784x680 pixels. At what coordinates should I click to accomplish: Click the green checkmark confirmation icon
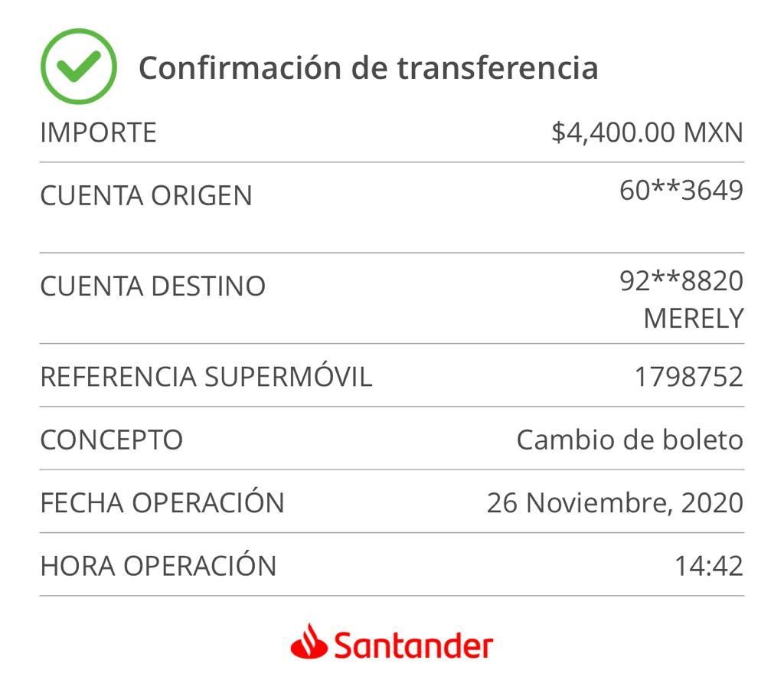79,67
